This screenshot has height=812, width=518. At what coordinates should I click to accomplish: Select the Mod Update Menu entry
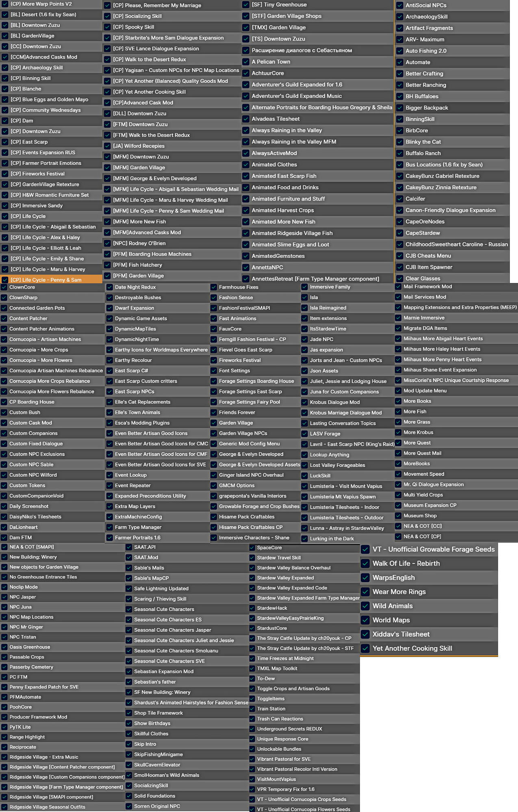tap(456, 391)
